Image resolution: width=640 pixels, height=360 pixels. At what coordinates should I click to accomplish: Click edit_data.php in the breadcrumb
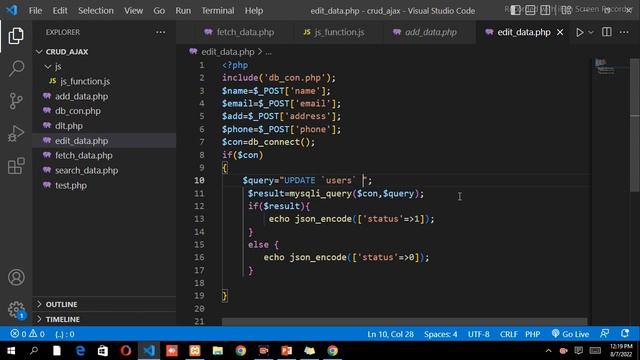pos(227,52)
